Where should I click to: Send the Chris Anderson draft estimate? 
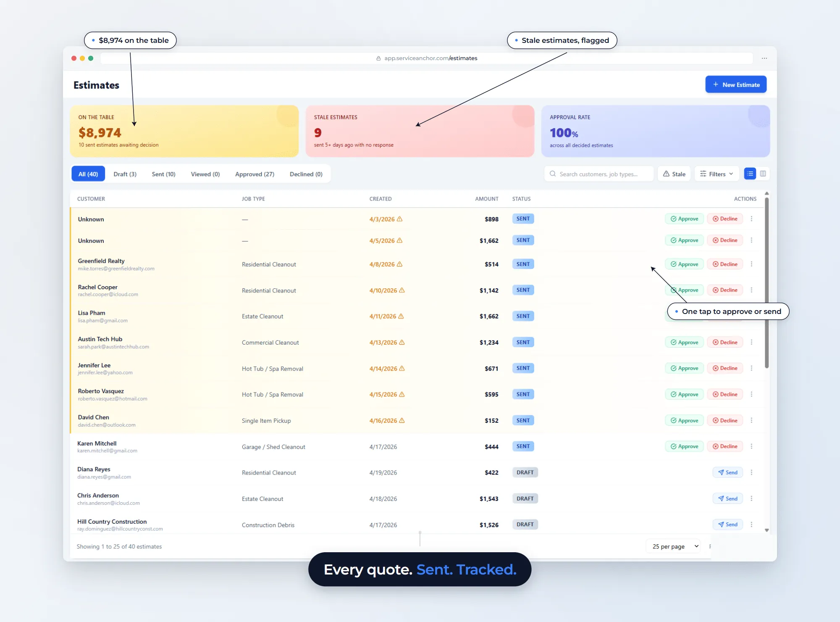coord(728,498)
